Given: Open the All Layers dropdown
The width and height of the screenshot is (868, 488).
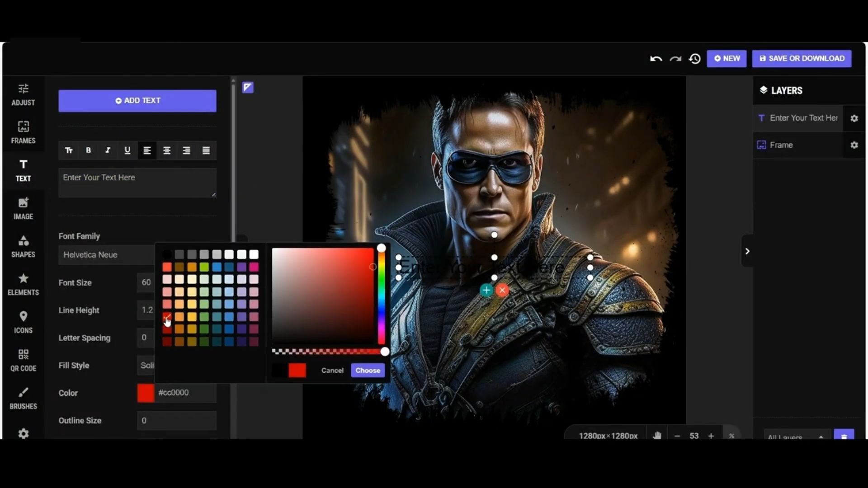Looking at the screenshot, I should 797,436.
